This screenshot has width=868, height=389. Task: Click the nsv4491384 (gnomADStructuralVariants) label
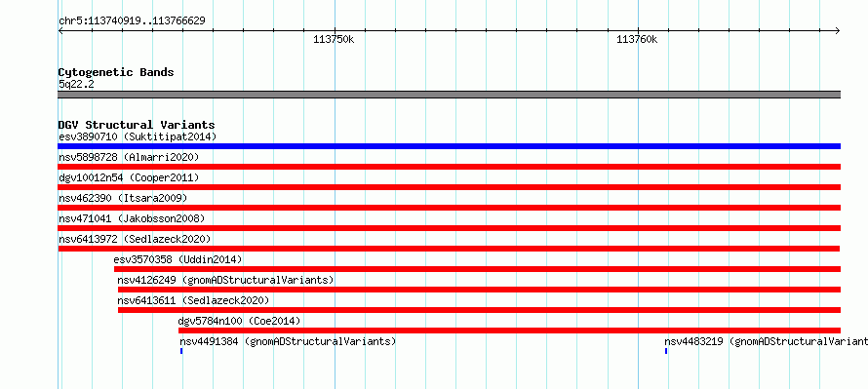[x=288, y=342]
